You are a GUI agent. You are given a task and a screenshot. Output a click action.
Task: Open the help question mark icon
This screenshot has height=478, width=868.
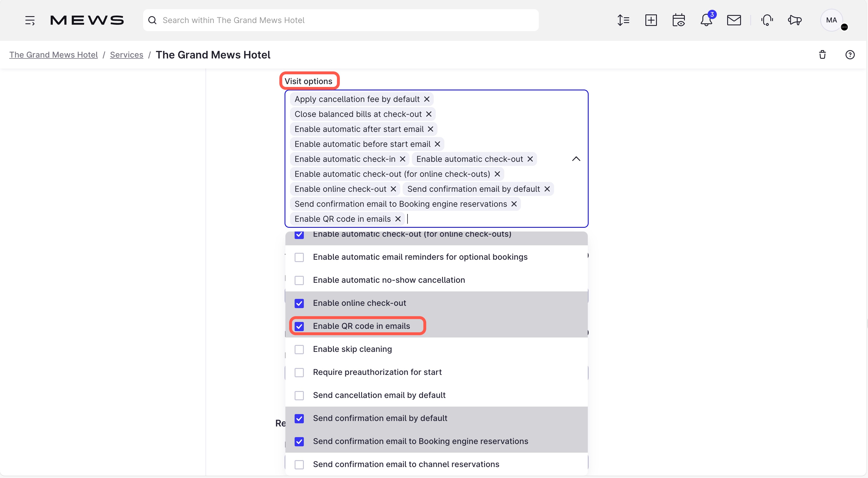850,55
